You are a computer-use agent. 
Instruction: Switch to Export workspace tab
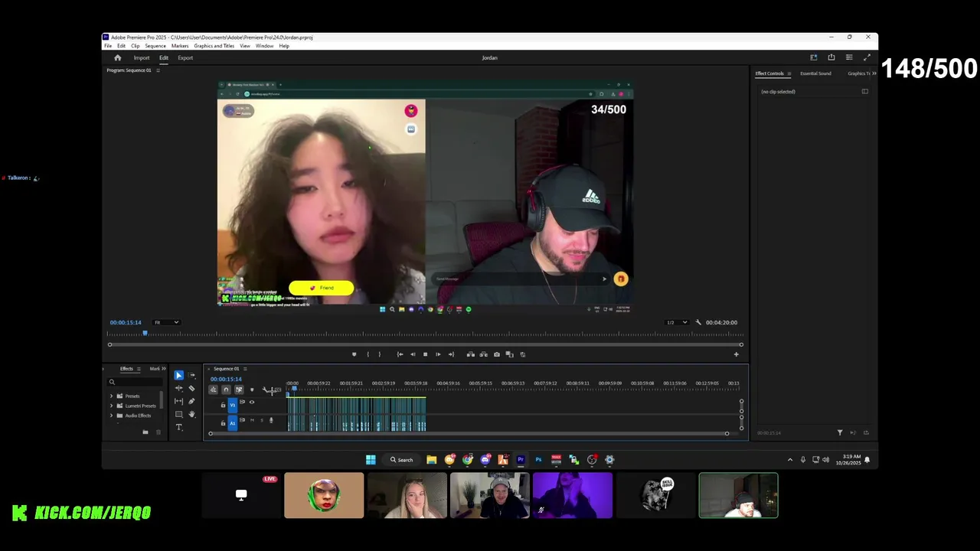pyautogui.click(x=185, y=57)
